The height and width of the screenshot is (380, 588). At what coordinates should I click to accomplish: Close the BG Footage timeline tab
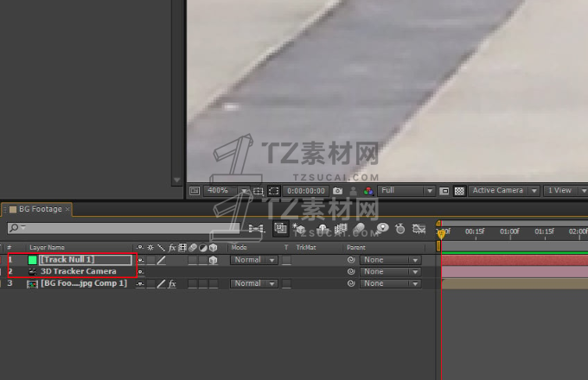click(67, 209)
